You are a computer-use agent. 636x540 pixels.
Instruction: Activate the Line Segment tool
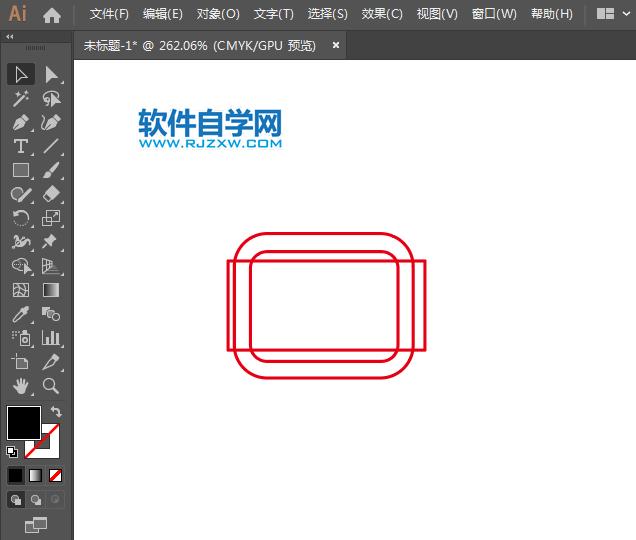[x=51, y=146]
